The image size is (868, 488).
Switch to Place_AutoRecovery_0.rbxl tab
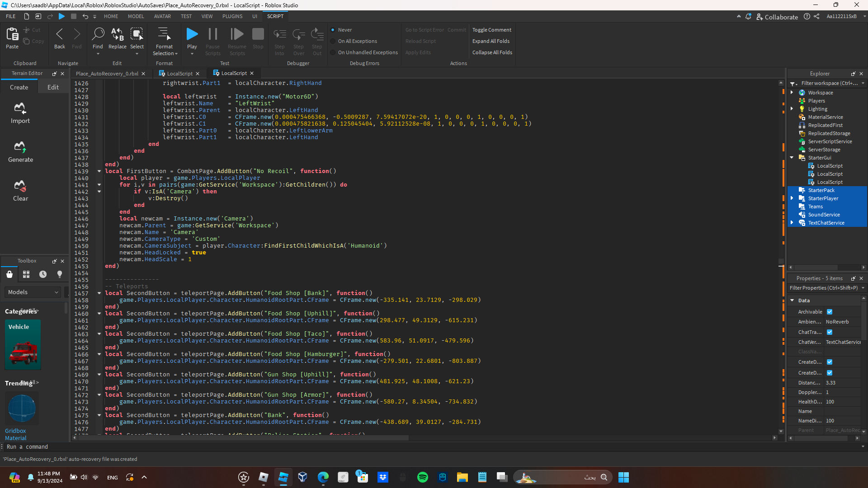click(x=107, y=74)
